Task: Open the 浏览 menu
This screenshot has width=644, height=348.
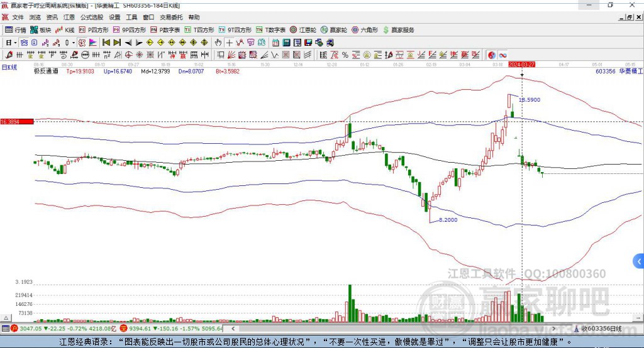Action: tap(35, 17)
